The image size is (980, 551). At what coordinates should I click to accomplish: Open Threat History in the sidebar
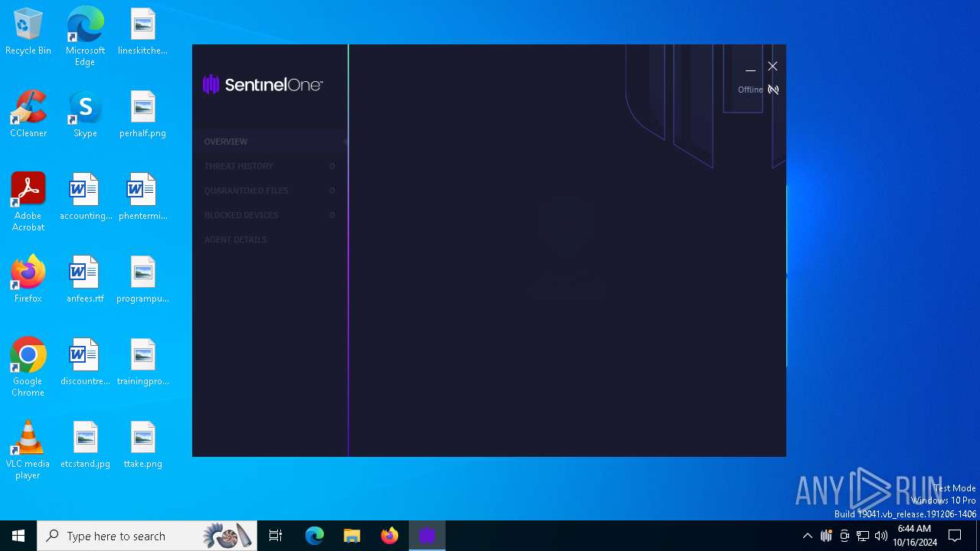pos(269,166)
